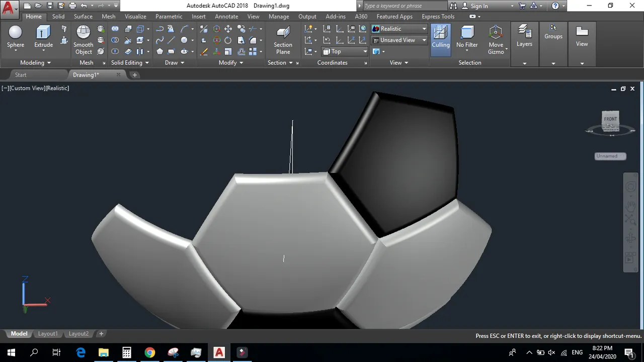The height and width of the screenshot is (362, 644).
Task: Open the Top UCS dropdown
Action: (345, 51)
